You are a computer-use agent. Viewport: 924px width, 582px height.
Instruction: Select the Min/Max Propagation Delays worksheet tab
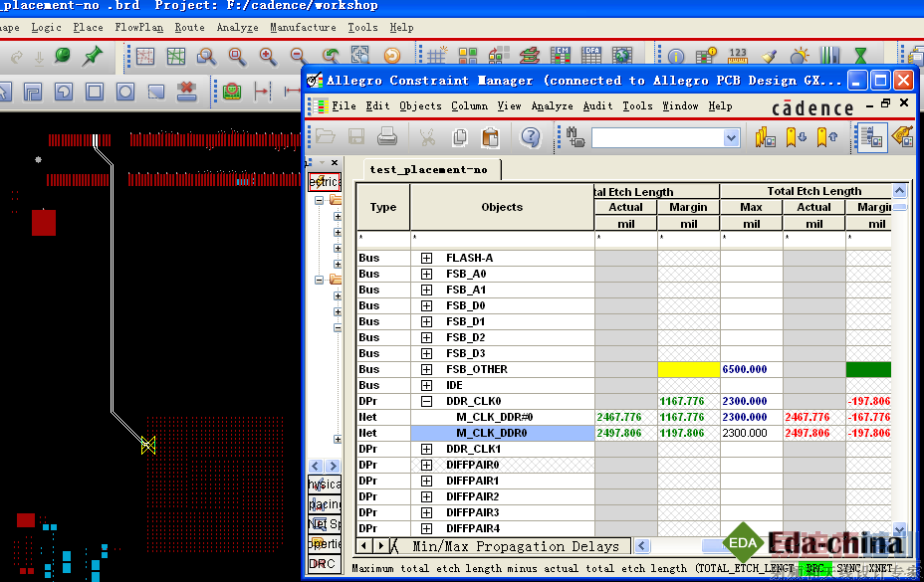515,546
